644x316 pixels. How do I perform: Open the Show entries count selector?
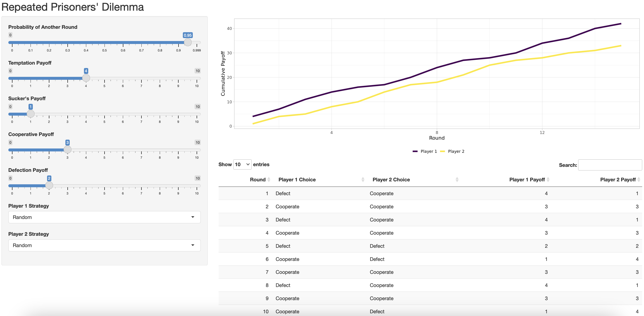(x=242, y=165)
